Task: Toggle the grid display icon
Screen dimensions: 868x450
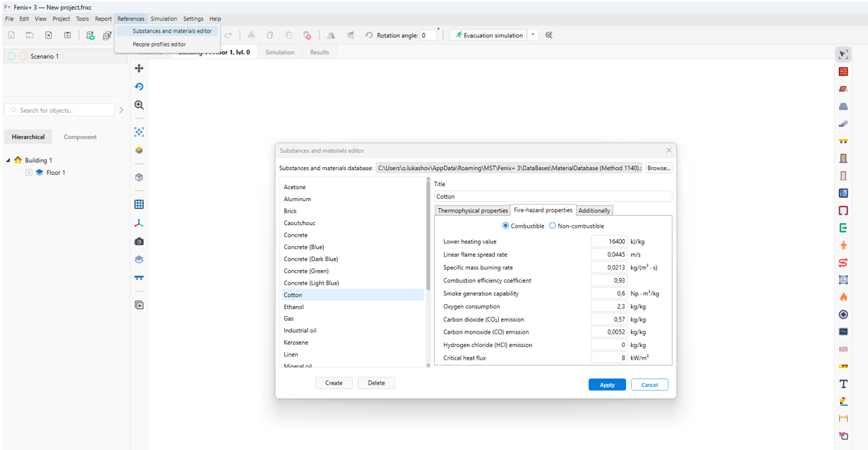Action: click(x=139, y=205)
